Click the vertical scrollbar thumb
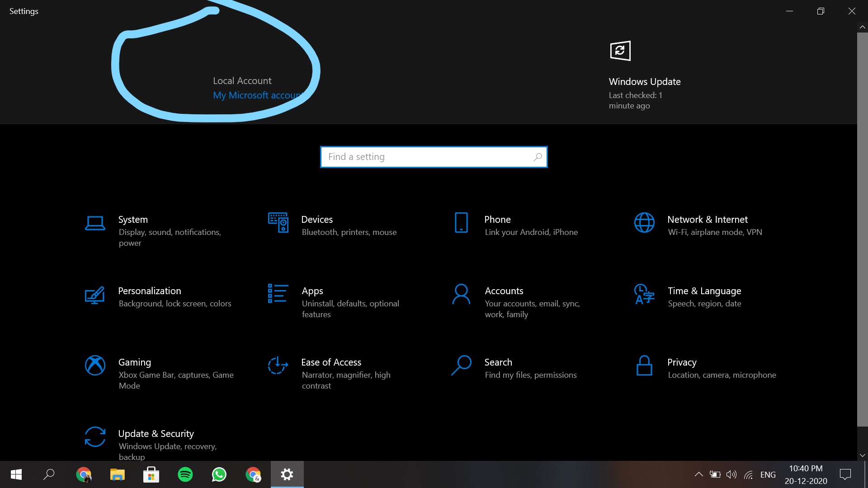Viewport: 868px width, 488px height. (x=862, y=229)
